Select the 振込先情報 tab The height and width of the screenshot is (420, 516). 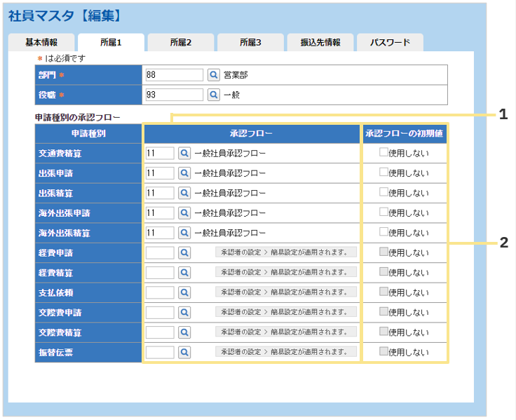coord(320,43)
